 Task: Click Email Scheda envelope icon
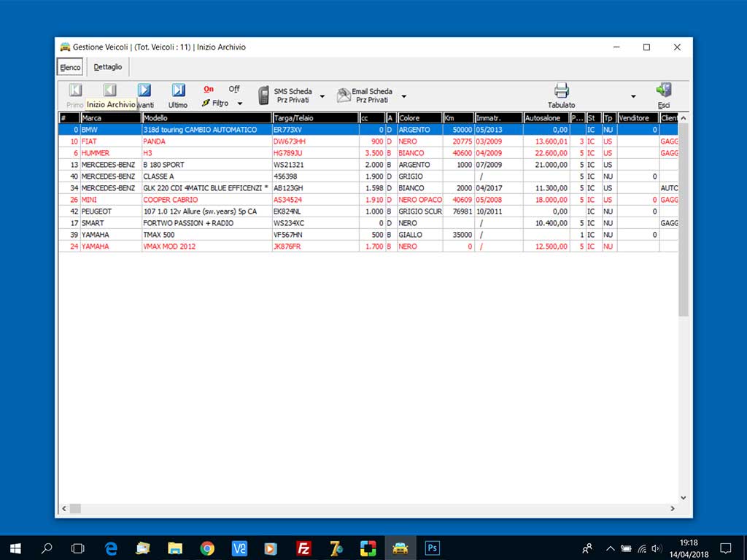tap(344, 96)
